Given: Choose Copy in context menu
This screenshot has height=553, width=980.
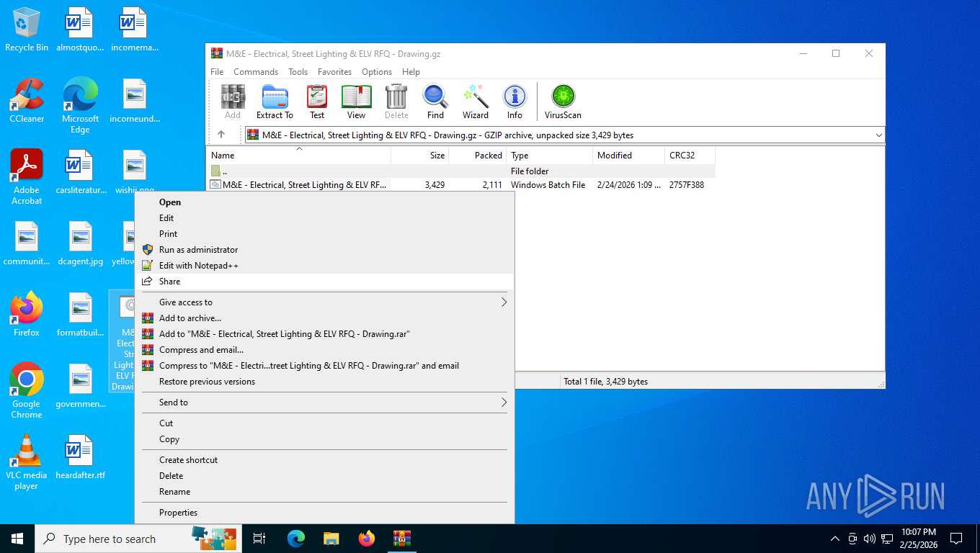Looking at the screenshot, I should click(x=324, y=439).
